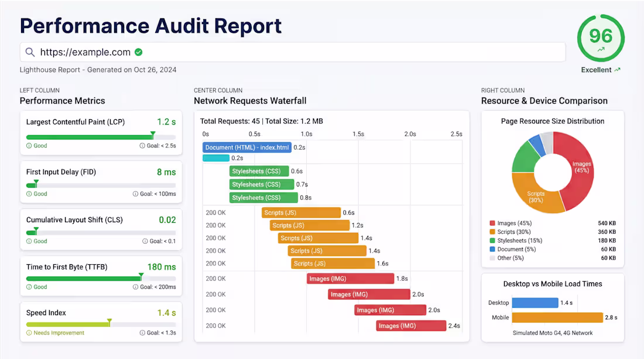Click info icon next to Goal: < 100ms
The height and width of the screenshot is (359, 644).
click(135, 194)
